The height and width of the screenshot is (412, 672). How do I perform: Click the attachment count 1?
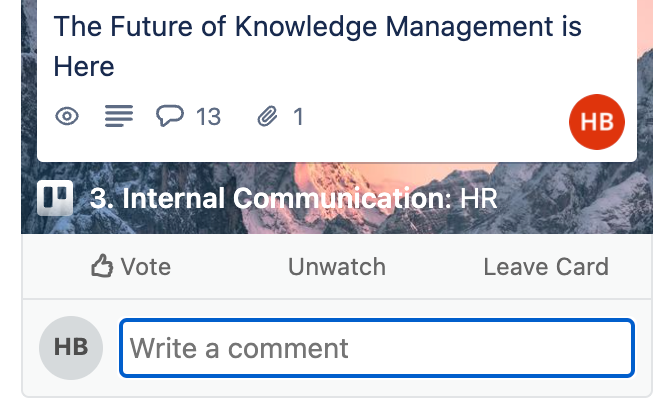pyautogui.click(x=297, y=117)
